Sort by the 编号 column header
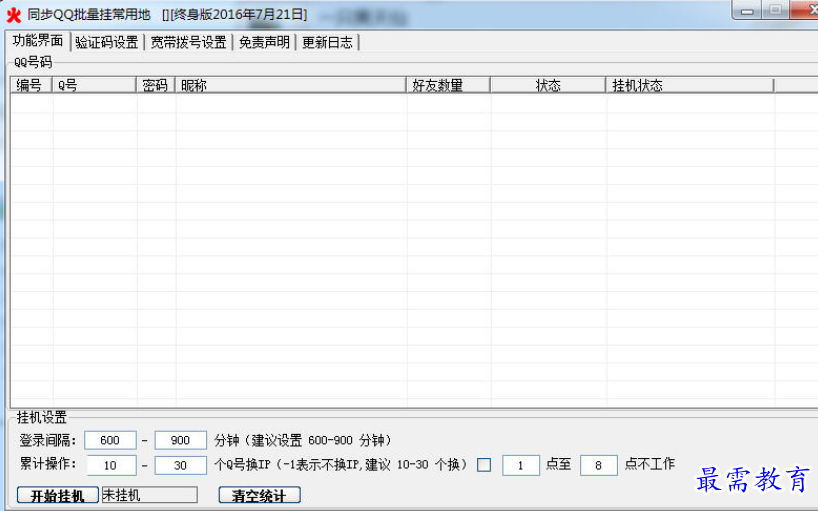 tap(31, 85)
